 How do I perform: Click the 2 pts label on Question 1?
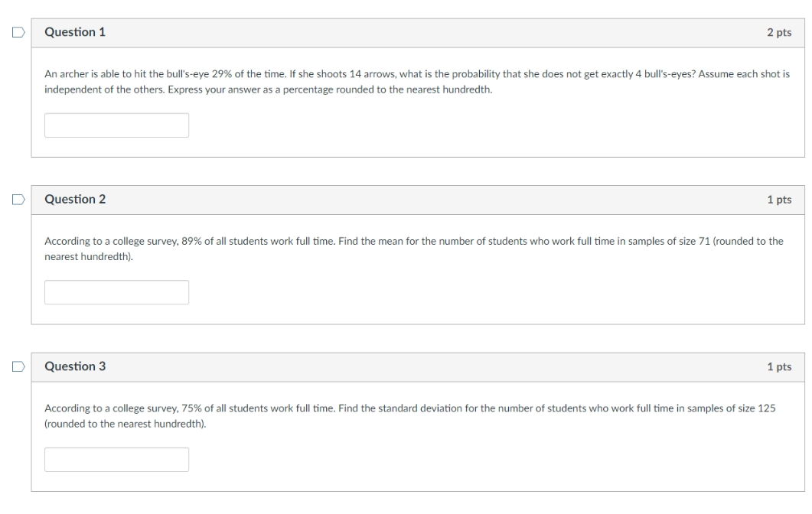(x=779, y=32)
